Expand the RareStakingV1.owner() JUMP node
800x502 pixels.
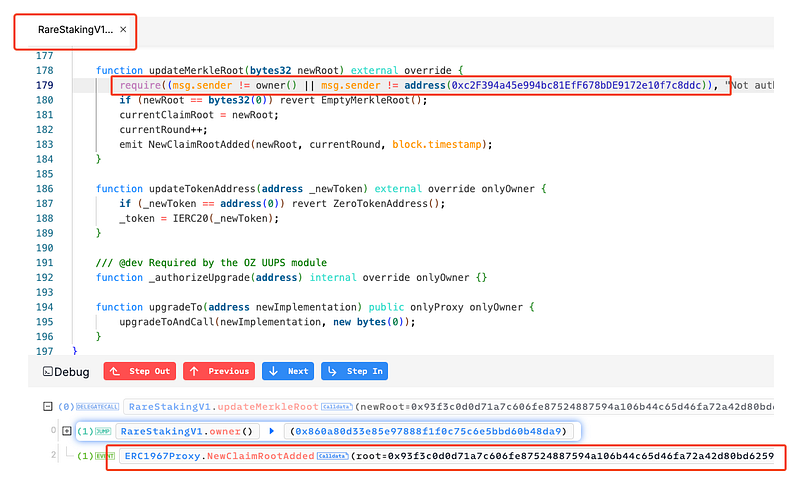(67, 431)
